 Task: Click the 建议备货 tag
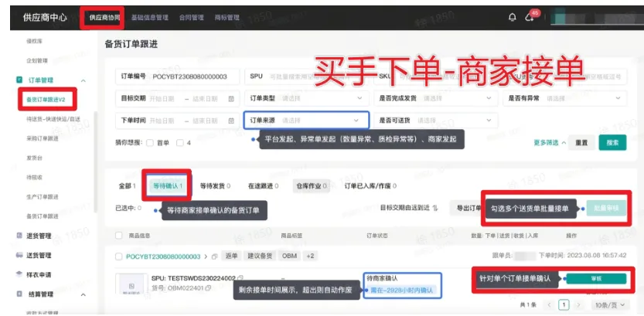(x=260, y=256)
